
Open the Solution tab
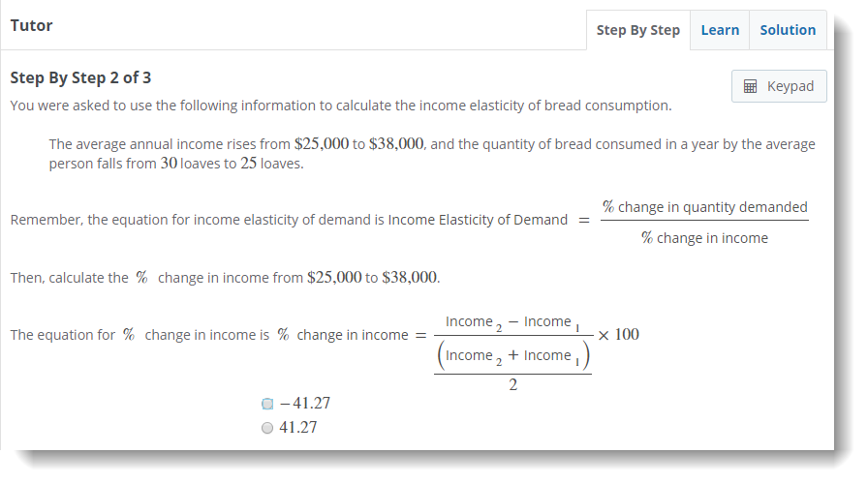pyautogui.click(x=787, y=30)
